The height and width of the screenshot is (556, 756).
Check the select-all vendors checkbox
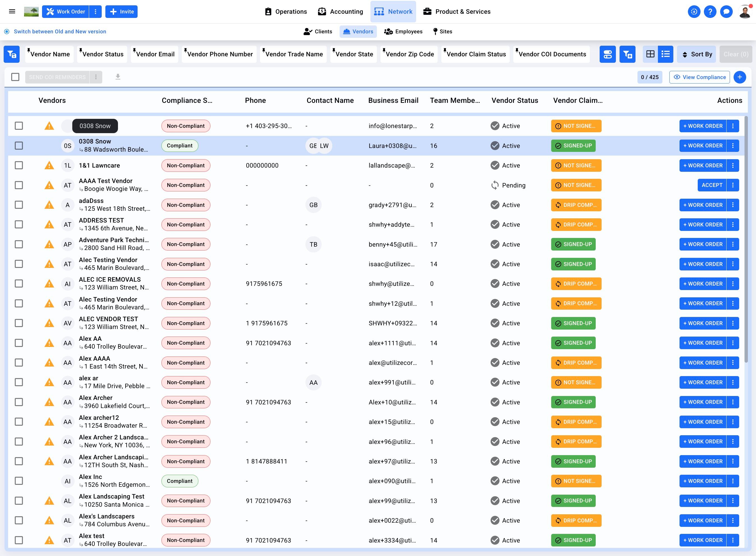pyautogui.click(x=15, y=77)
